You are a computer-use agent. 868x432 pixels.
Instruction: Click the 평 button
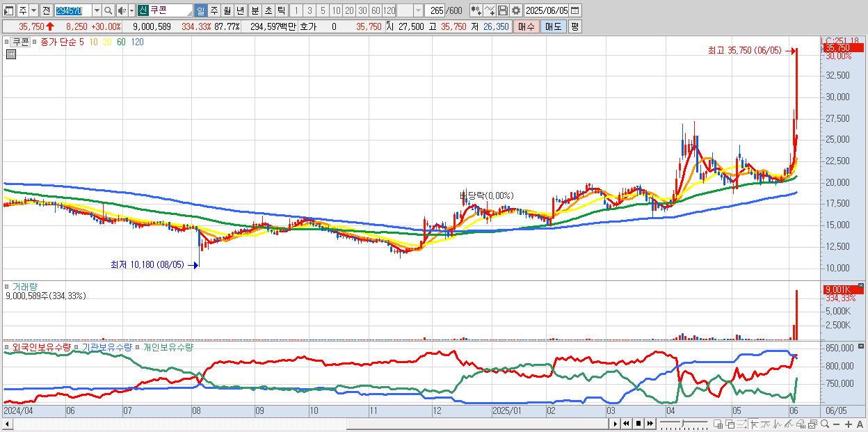574,26
